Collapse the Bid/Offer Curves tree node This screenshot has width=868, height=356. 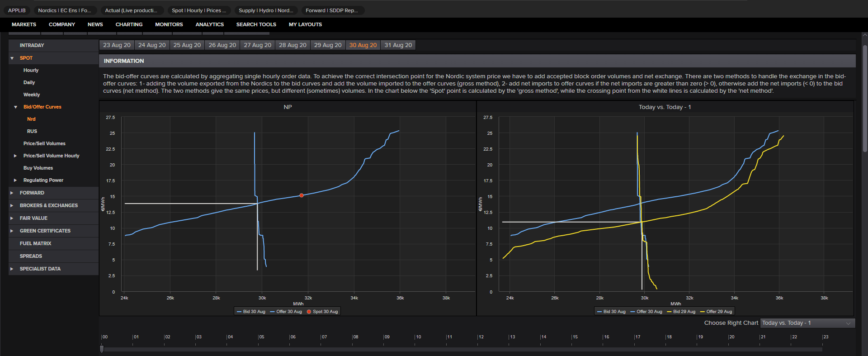point(16,107)
